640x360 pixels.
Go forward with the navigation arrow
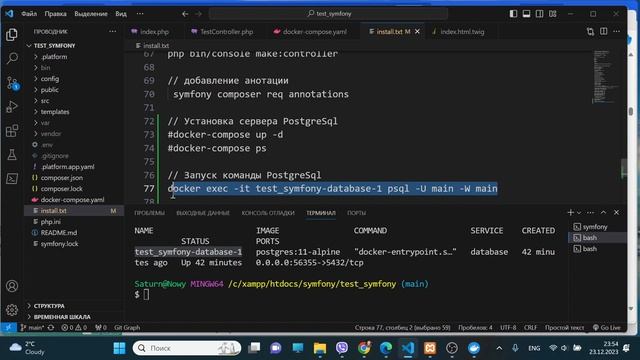coord(198,14)
